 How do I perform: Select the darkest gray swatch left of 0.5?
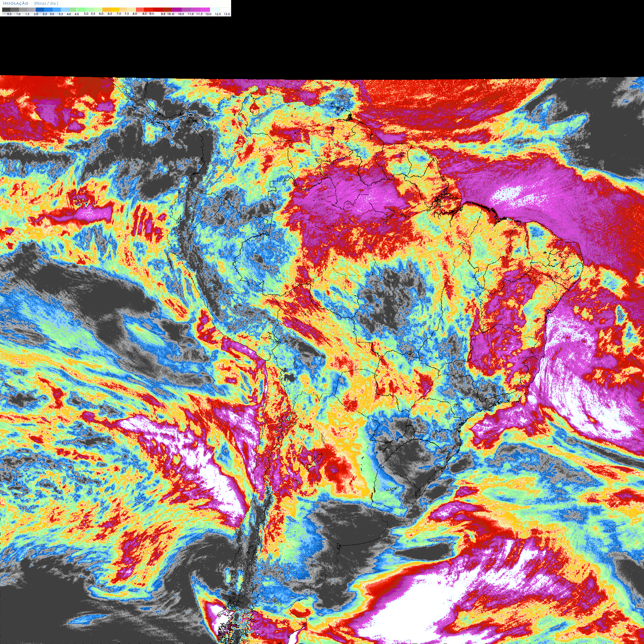coord(6,10)
